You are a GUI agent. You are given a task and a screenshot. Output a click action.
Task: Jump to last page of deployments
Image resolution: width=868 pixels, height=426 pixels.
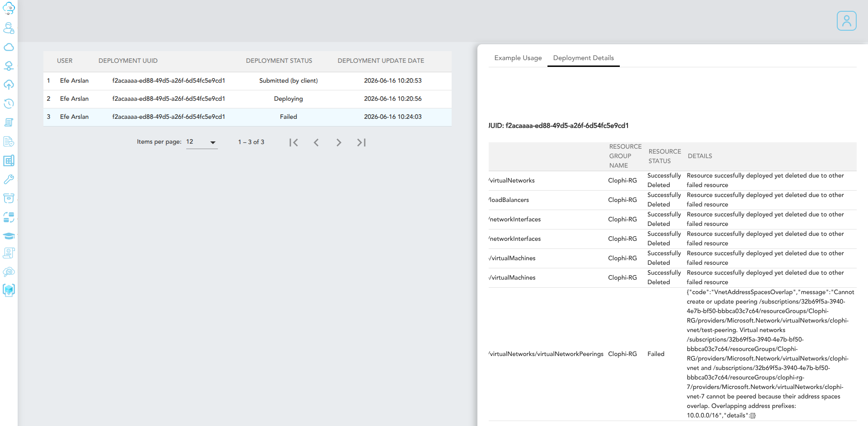[x=361, y=142]
